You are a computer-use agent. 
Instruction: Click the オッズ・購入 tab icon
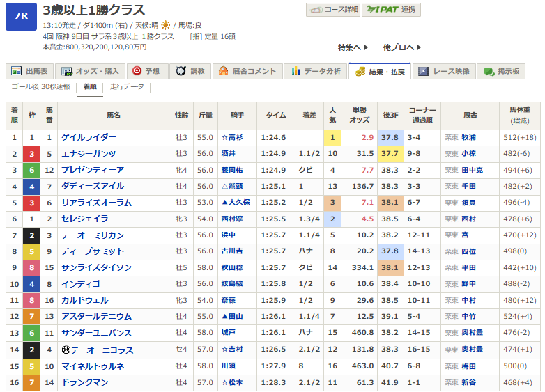(x=67, y=71)
